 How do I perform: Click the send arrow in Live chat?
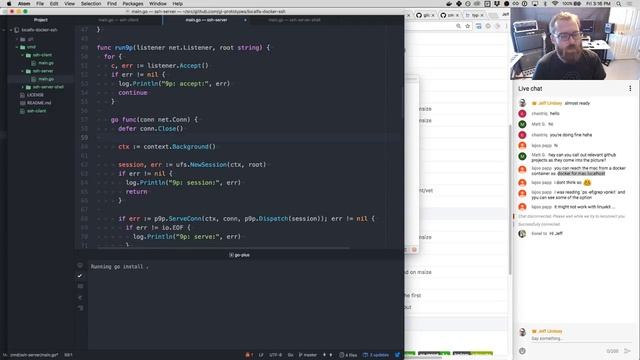point(627,351)
